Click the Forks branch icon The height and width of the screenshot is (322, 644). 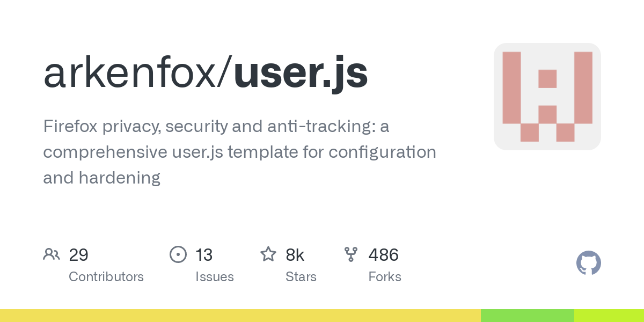point(351,254)
